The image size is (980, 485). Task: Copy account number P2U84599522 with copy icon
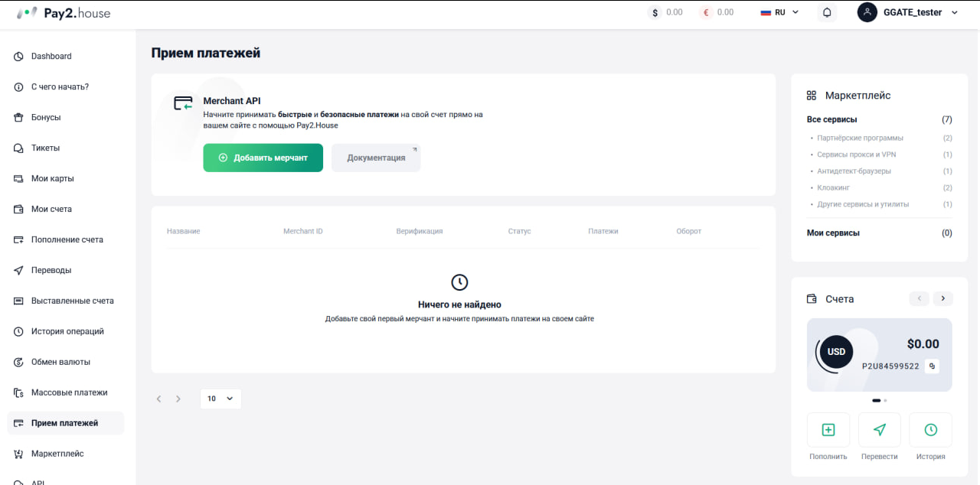pyautogui.click(x=932, y=366)
